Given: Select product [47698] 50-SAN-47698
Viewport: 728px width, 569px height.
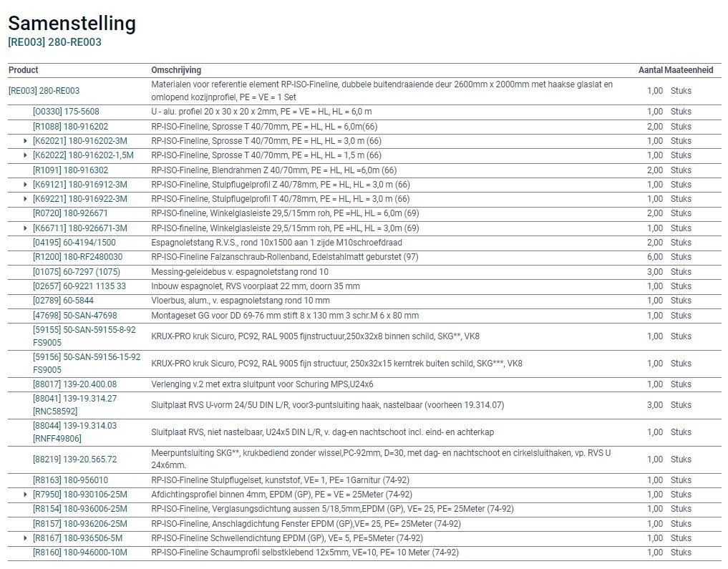Looking at the screenshot, I should [74, 315].
